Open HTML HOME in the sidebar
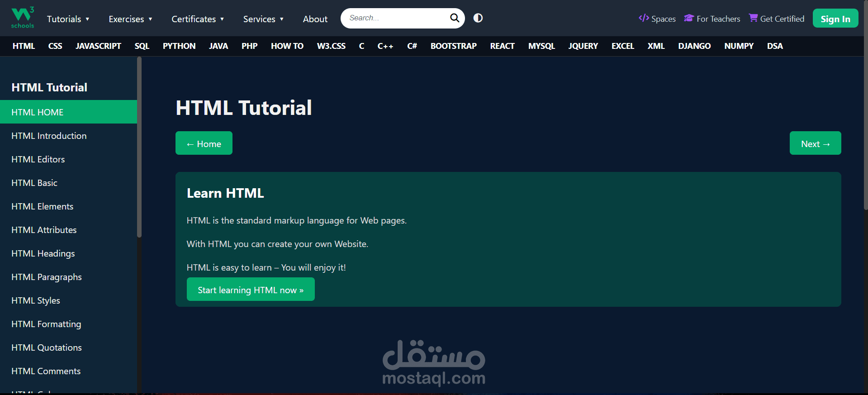868x395 pixels. 68,112
